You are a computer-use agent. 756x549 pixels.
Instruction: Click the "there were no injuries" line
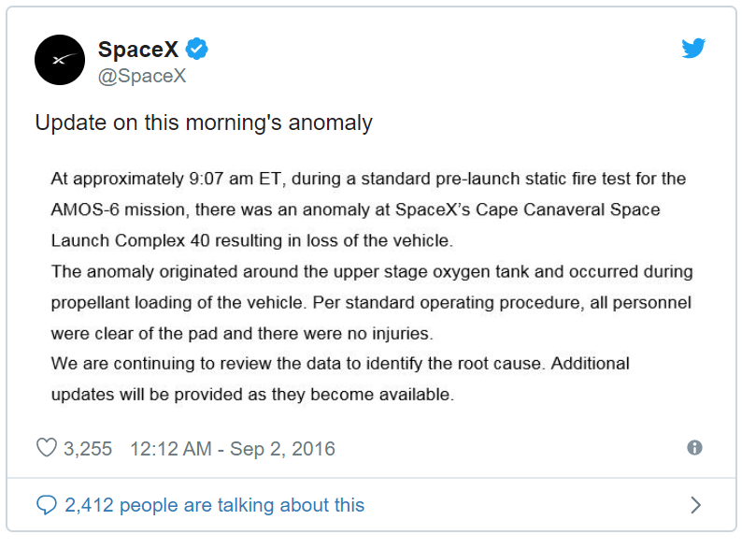tap(240, 332)
